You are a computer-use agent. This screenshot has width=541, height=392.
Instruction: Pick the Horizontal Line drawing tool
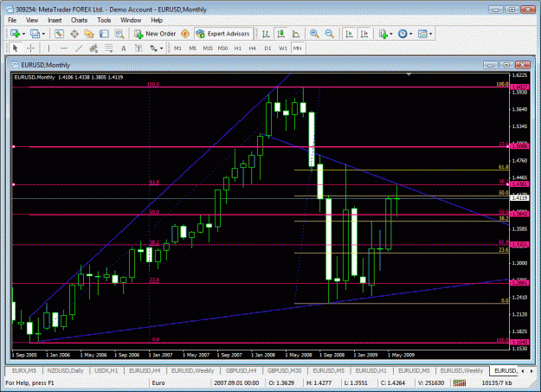point(64,48)
